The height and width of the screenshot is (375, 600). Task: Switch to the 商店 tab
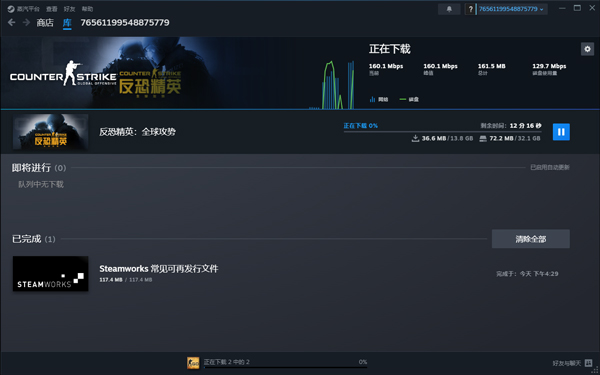[45, 23]
